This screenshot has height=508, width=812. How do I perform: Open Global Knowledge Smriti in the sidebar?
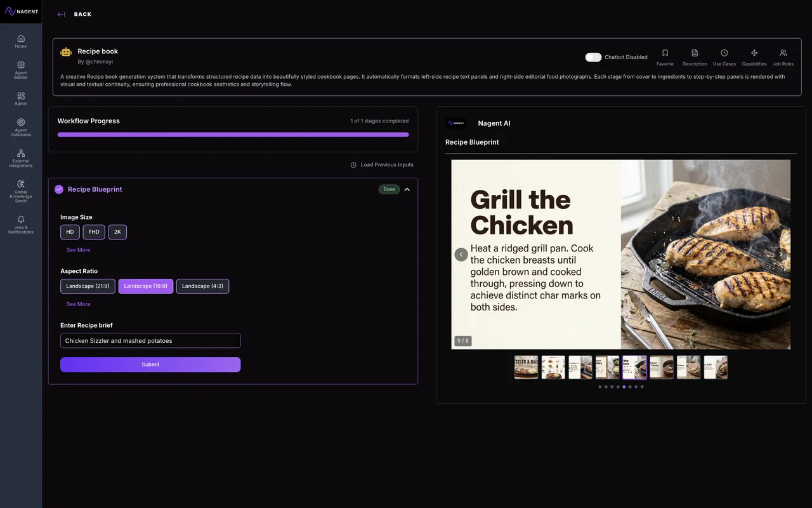point(21,191)
